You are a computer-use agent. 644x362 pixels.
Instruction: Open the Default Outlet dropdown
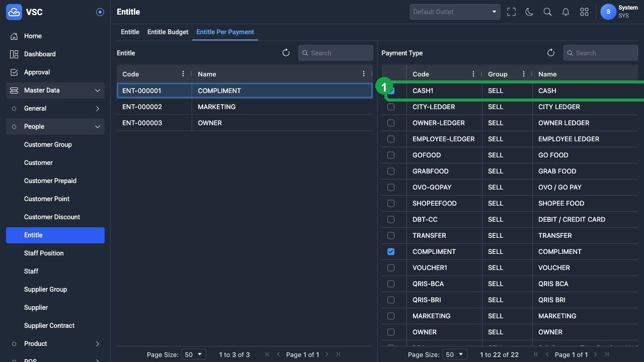[x=455, y=12]
